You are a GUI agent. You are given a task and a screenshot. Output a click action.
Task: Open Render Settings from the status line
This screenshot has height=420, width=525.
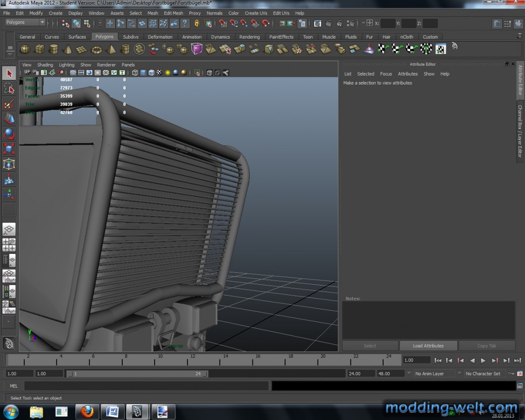(350, 23)
